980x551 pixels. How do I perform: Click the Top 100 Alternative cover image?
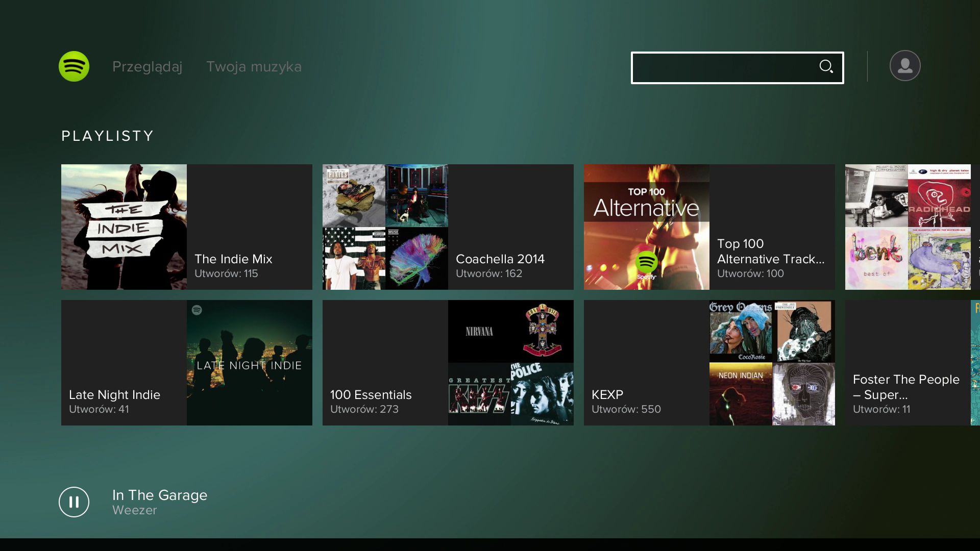click(x=646, y=227)
